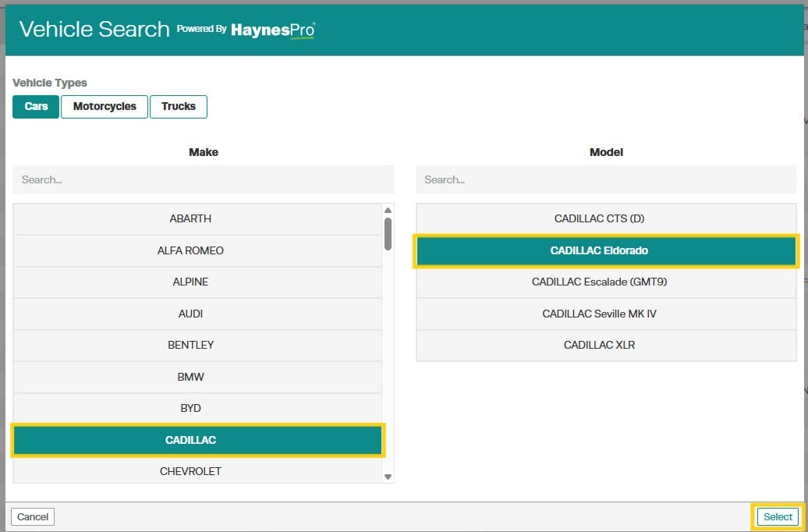The width and height of the screenshot is (808, 532).
Task: Switch to Trucks vehicle type
Action: (179, 107)
